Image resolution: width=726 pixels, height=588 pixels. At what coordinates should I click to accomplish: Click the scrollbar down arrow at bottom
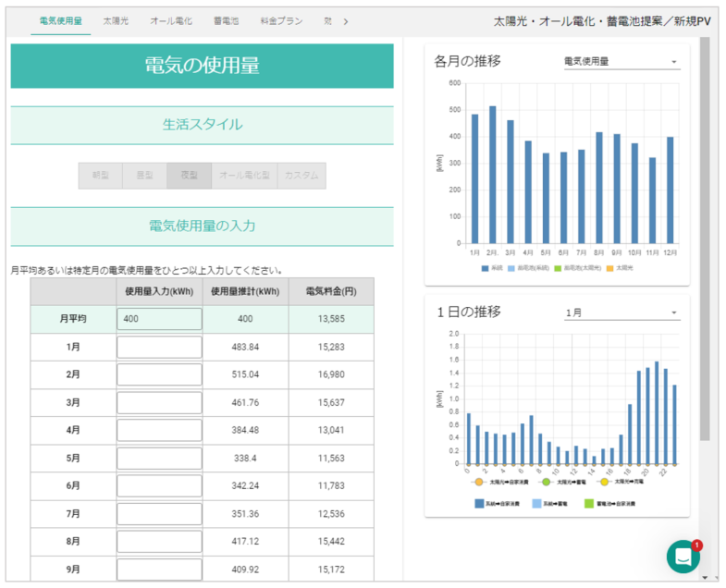click(705, 577)
